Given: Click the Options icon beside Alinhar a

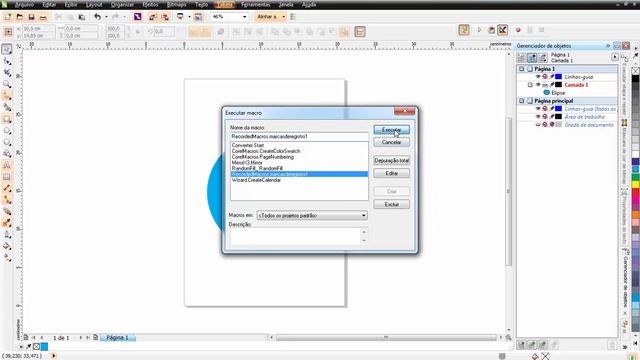Looking at the screenshot, I should click(x=292, y=17).
